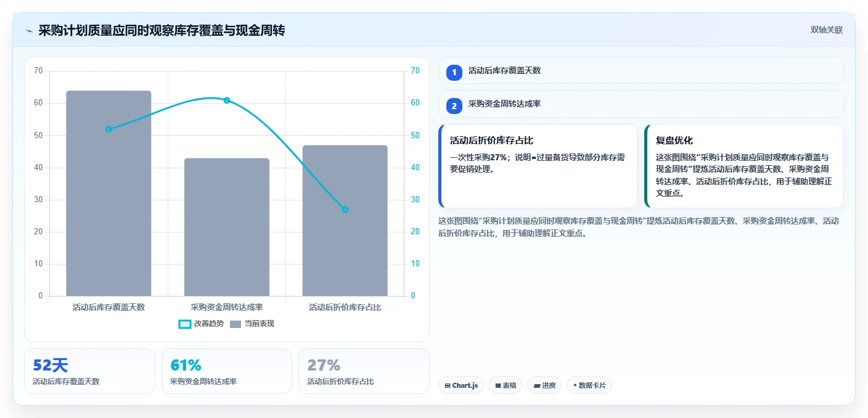Viewport: 868px width, 418px height.
Task: Click the 27% stat card
Action: (364, 371)
